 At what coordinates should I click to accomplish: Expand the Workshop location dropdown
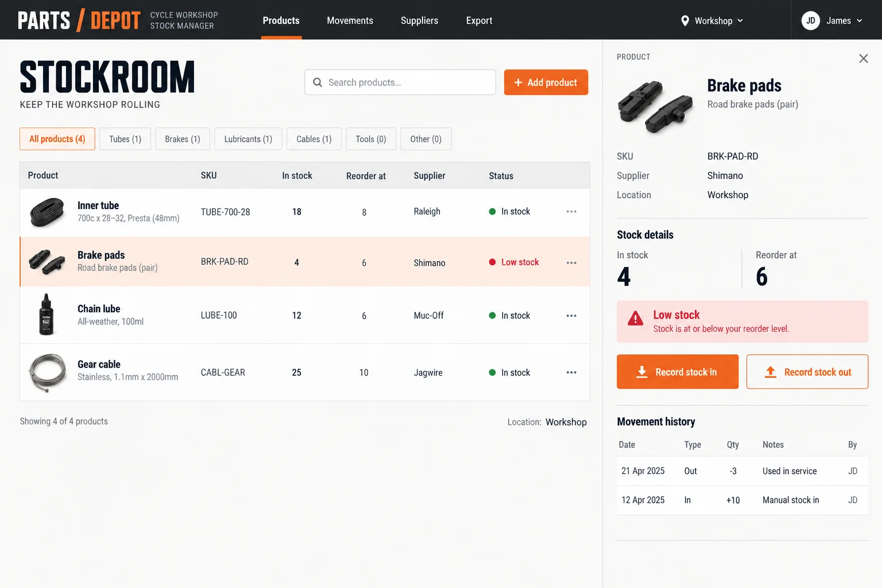click(x=712, y=21)
